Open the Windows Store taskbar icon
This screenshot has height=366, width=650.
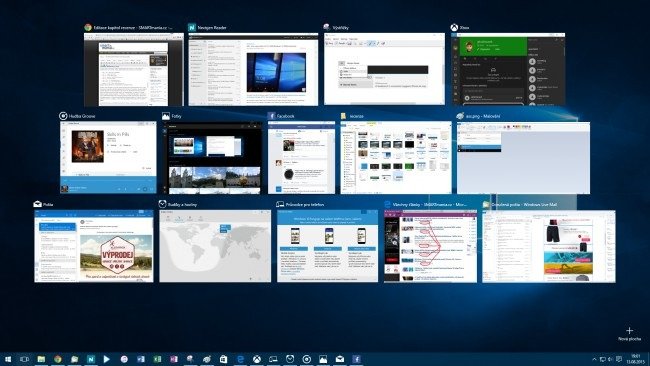223,359
